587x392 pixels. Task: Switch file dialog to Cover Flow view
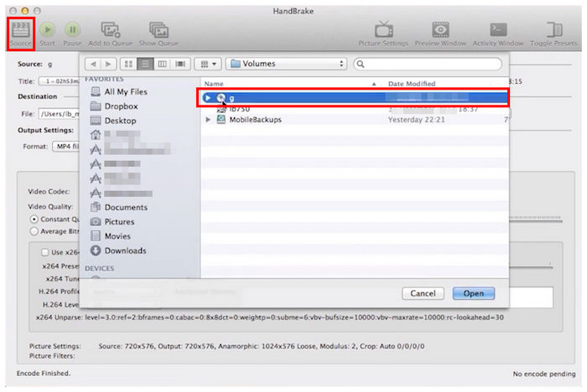pos(180,64)
